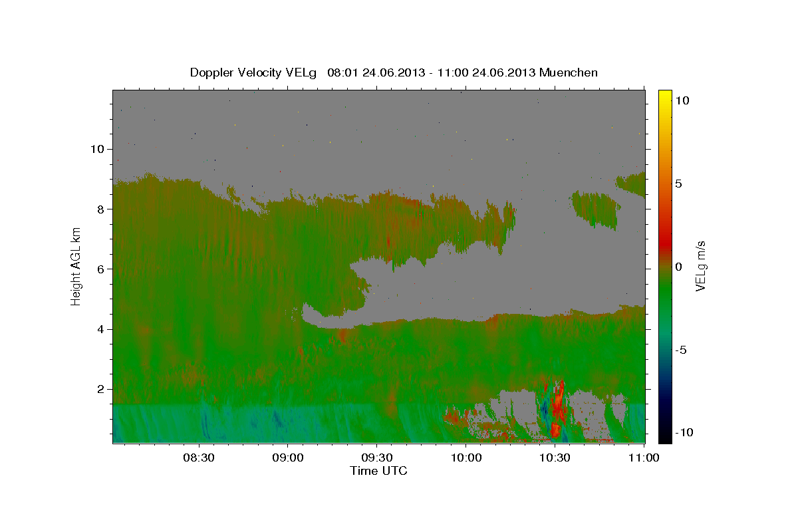Click the '09:00' time axis label
This screenshot has height=532, width=798.
(288, 458)
